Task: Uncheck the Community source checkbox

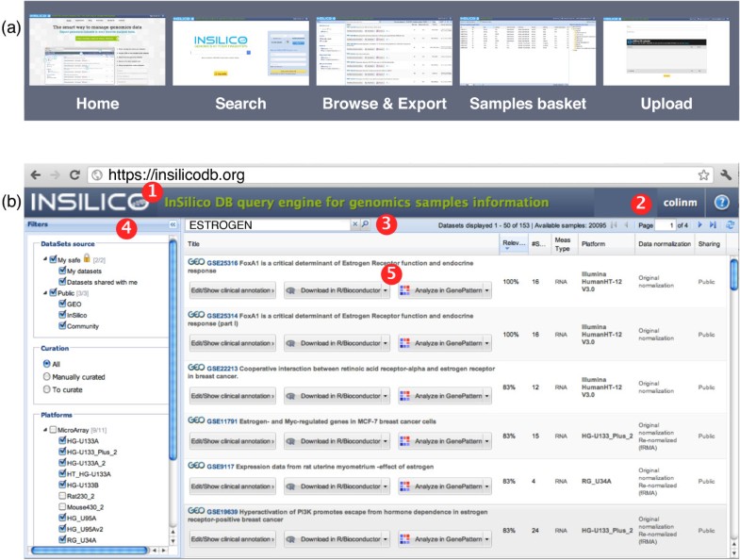Action: [62, 325]
